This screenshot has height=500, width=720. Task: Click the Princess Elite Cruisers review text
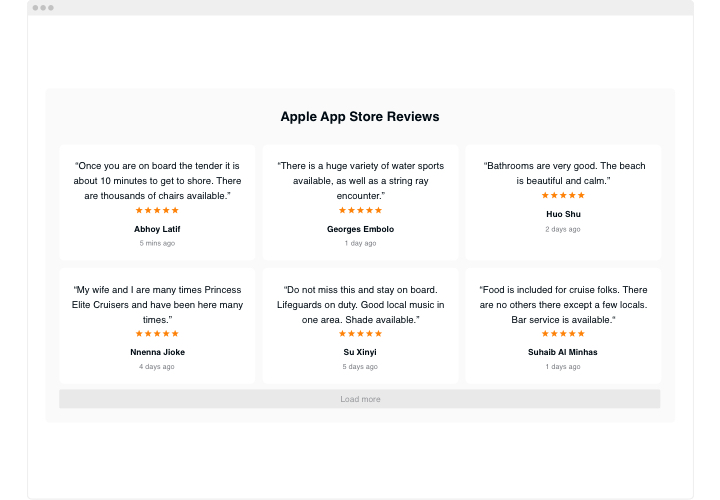157,304
